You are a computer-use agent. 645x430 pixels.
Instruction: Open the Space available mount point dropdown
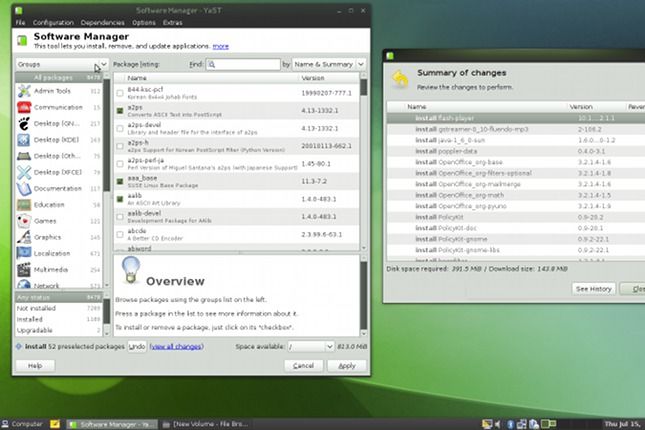[x=311, y=347]
